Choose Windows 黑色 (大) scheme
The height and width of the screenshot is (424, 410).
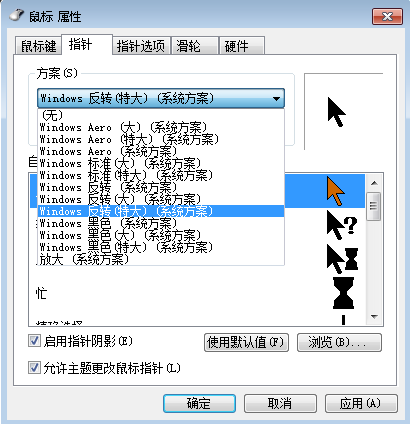coord(161,235)
